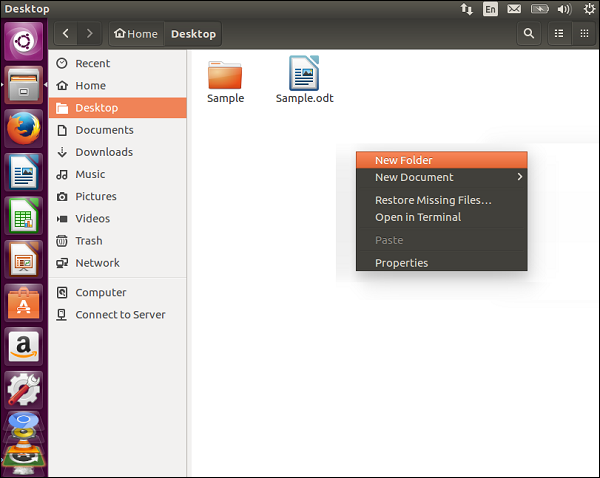Switch to list view icon

[x=559, y=33]
